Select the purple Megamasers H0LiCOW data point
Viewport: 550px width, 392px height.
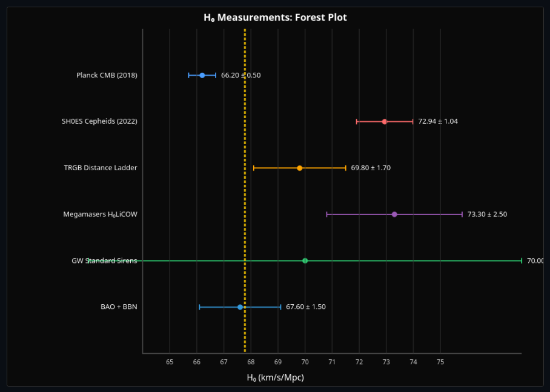click(x=394, y=214)
